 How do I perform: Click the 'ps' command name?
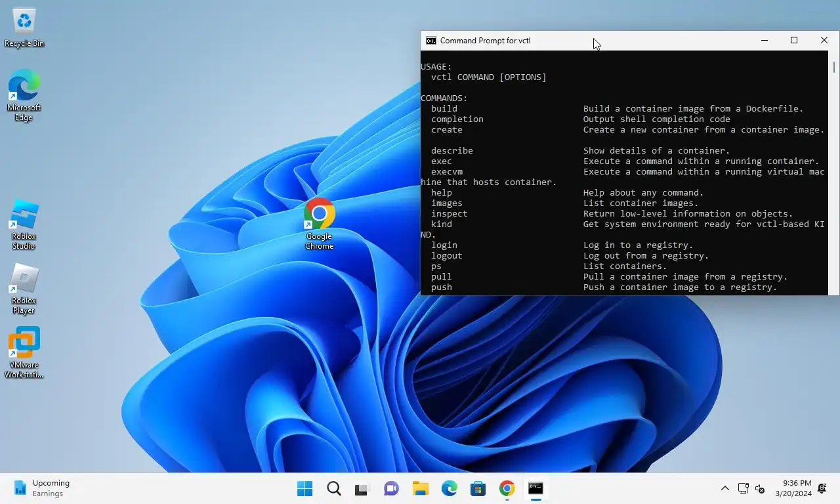436,266
